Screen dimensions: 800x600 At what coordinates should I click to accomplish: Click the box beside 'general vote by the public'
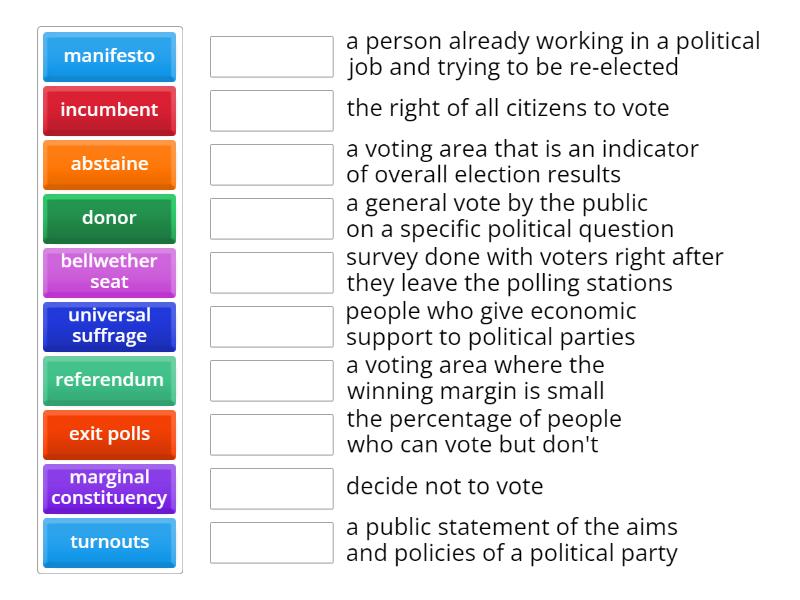(x=270, y=218)
